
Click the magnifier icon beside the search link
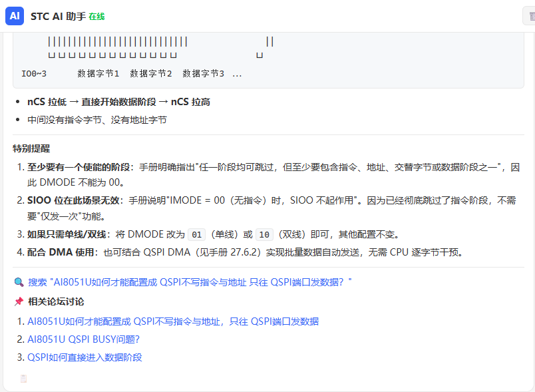[x=19, y=282]
